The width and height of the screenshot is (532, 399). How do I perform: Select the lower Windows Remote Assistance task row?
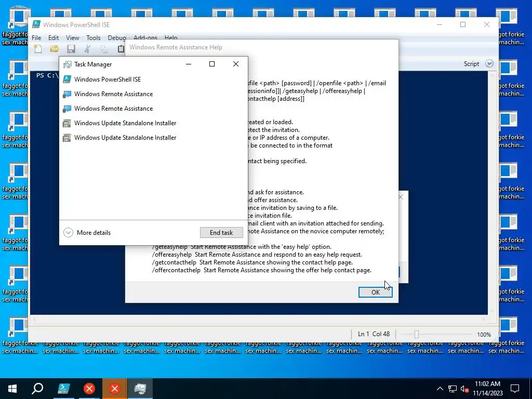pos(153,108)
